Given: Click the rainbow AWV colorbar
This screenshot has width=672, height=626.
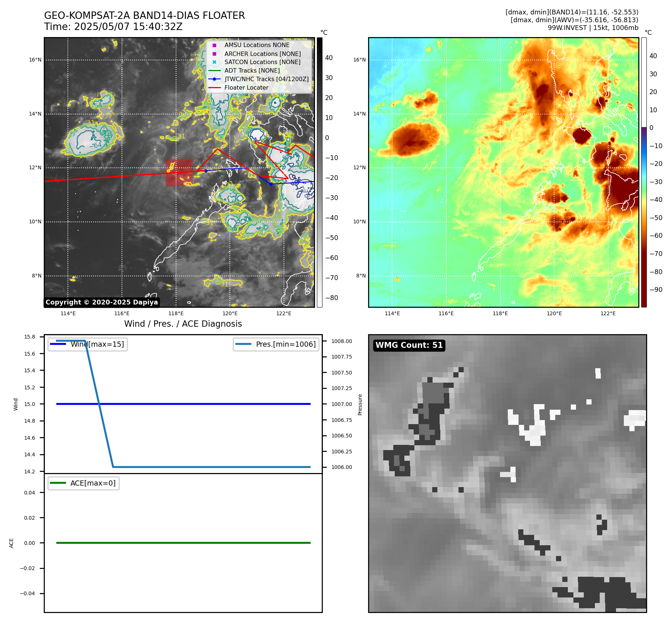Looking at the screenshot, I should 644,172.
